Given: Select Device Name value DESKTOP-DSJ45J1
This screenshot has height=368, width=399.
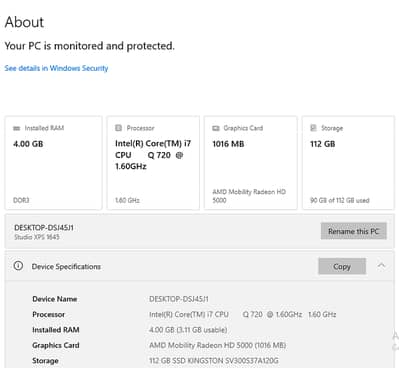Looking at the screenshot, I should [x=179, y=299].
